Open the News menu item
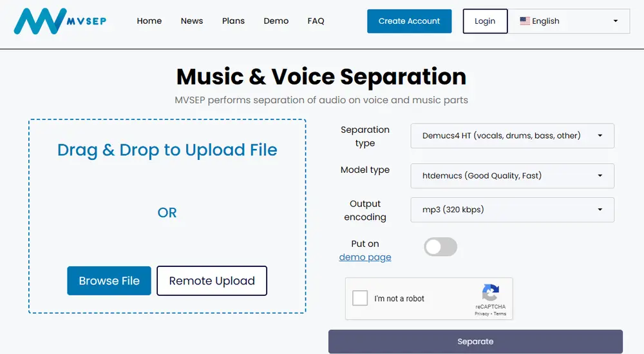644x354 pixels. [192, 21]
